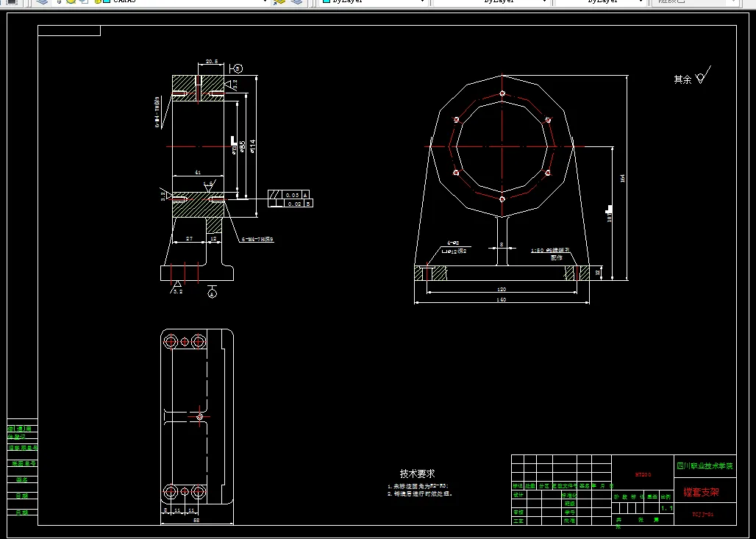The width and height of the screenshot is (756, 539).
Task: Select the TCJJ-01 drawing number
Action: coord(703,515)
